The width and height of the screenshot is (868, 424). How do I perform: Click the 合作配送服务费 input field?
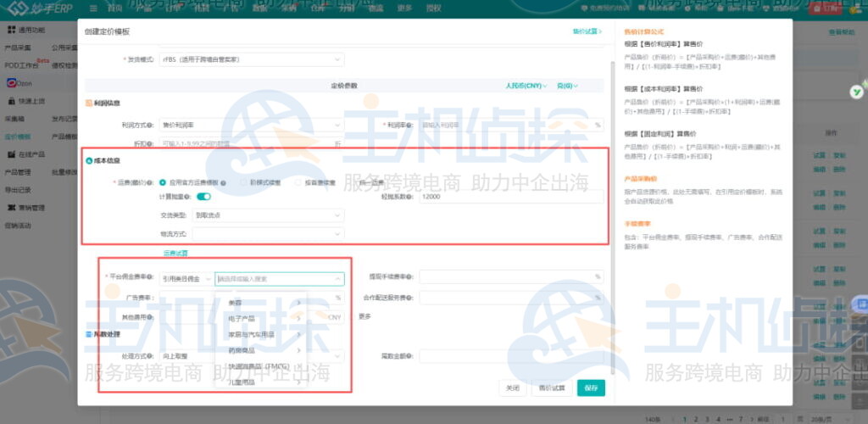pos(511,298)
